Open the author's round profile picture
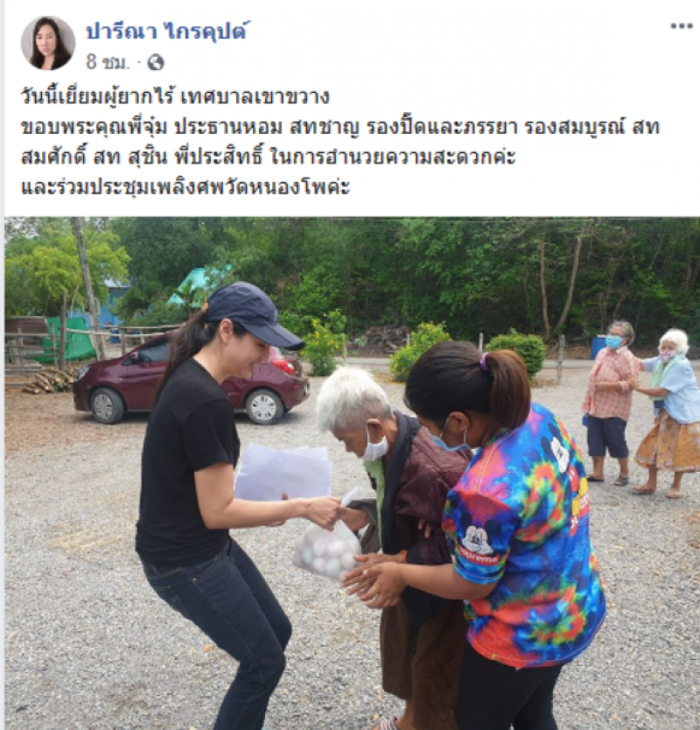Image resolution: width=700 pixels, height=730 pixels. [x=48, y=43]
